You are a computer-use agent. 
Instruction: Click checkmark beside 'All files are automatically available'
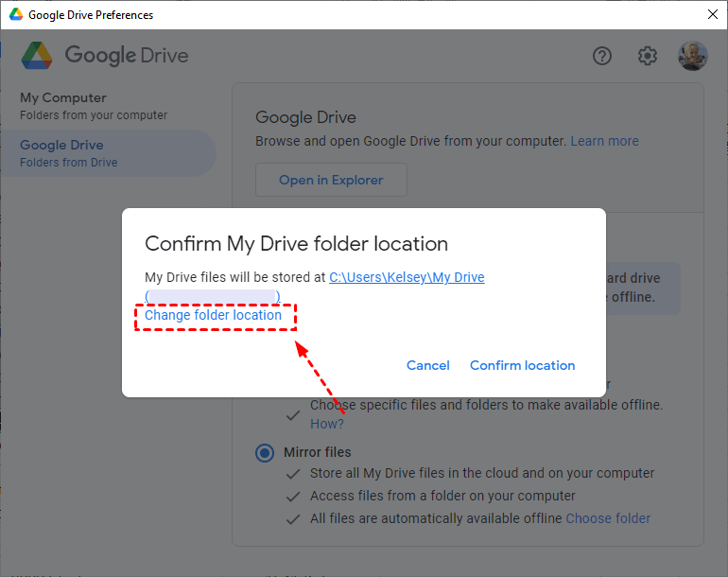294,518
